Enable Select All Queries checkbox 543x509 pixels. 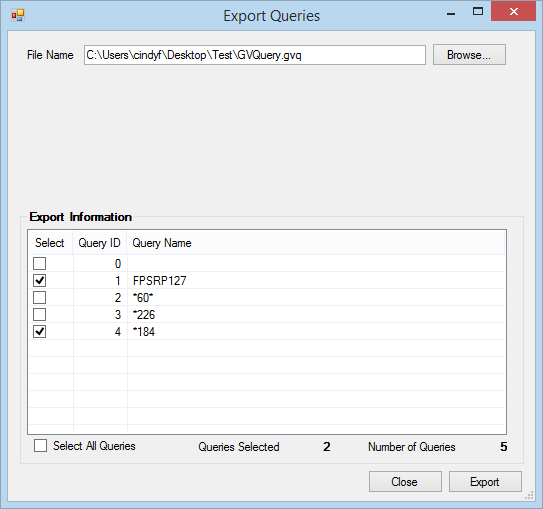pos(41,446)
